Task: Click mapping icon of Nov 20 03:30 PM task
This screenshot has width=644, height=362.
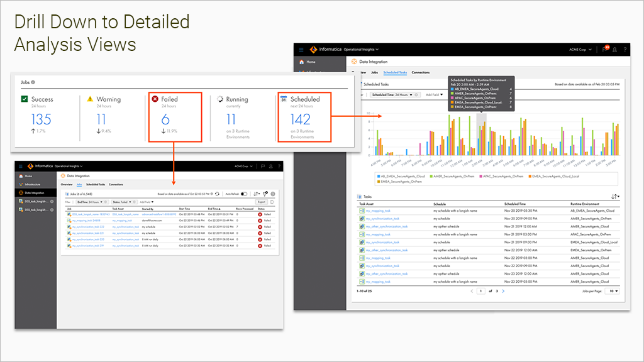Action: pyautogui.click(x=362, y=211)
